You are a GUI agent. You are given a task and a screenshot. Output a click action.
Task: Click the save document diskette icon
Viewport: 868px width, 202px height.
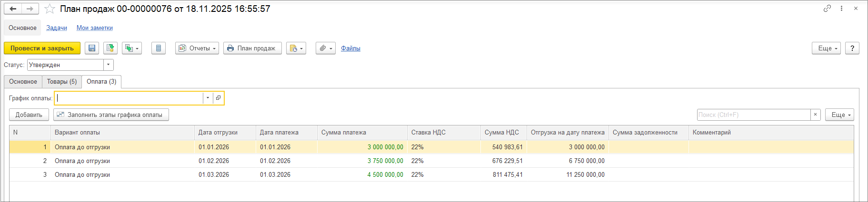tap(92, 48)
